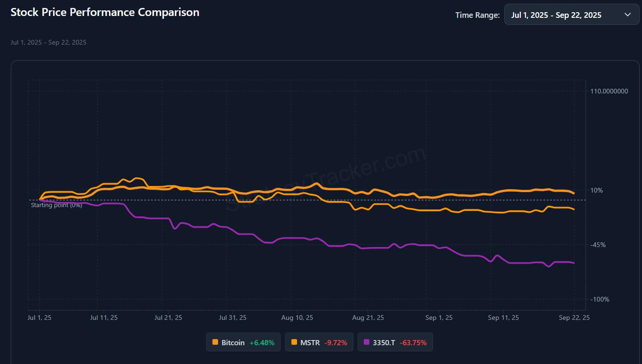
Task: Click the orange Bitcoin legend swatch
Action: click(215, 342)
